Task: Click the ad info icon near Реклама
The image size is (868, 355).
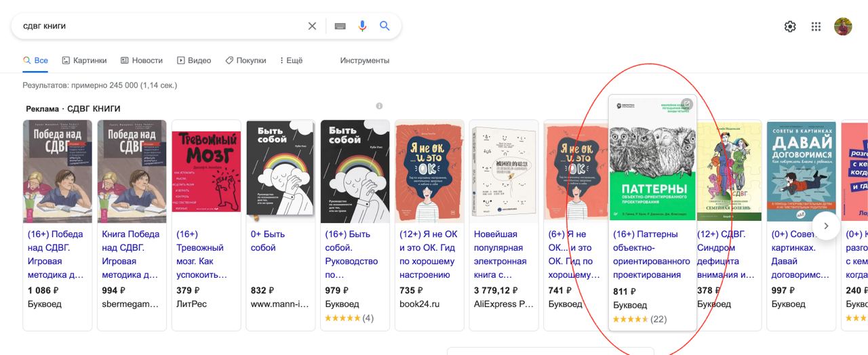Action: (x=379, y=106)
